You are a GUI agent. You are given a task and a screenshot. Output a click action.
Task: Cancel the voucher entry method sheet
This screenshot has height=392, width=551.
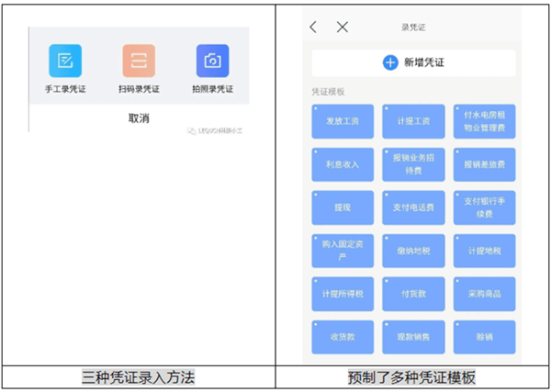(139, 118)
